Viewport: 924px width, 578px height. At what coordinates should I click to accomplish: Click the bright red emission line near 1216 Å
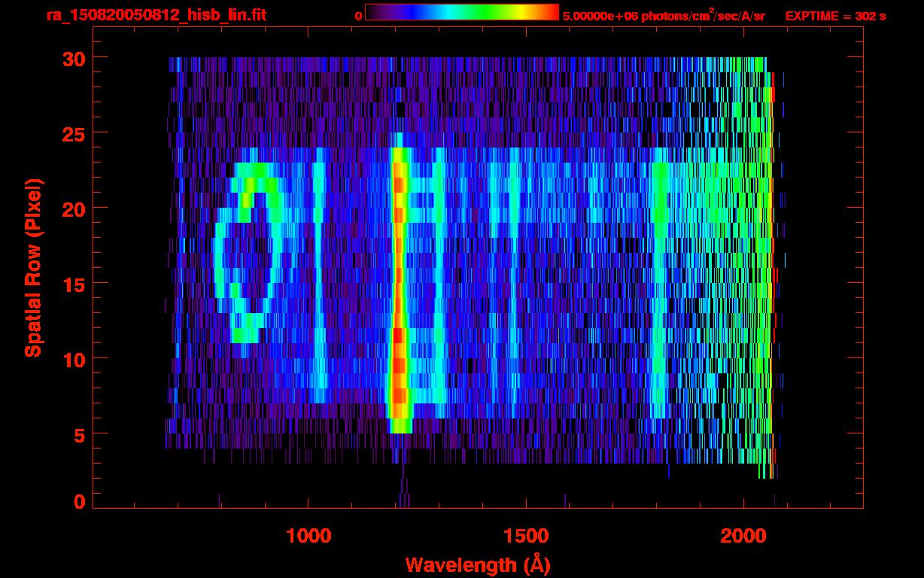pos(399,283)
